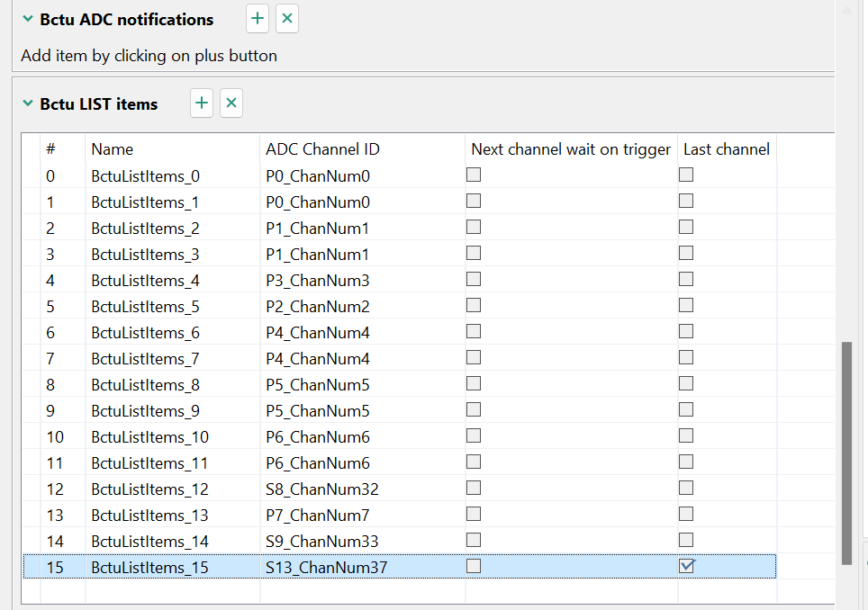This screenshot has height=610, width=868.
Task: Click the Name column header
Action: coord(113,149)
